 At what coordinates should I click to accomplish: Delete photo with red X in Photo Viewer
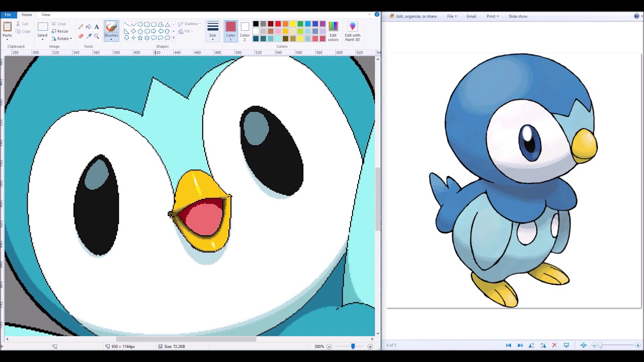(554, 345)
